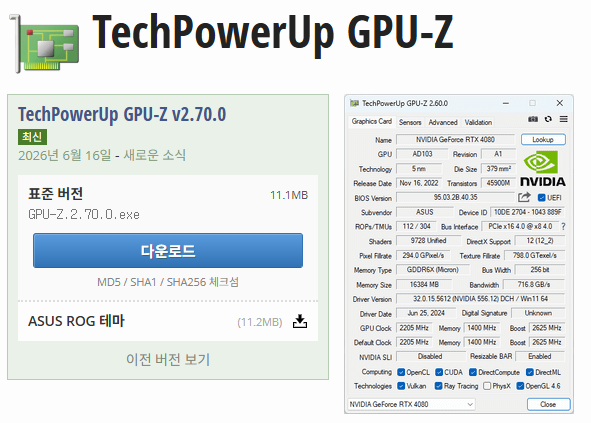Toggle the CUDA checkbox
Screen dimensions: 591x423
[x=439, y=372]
